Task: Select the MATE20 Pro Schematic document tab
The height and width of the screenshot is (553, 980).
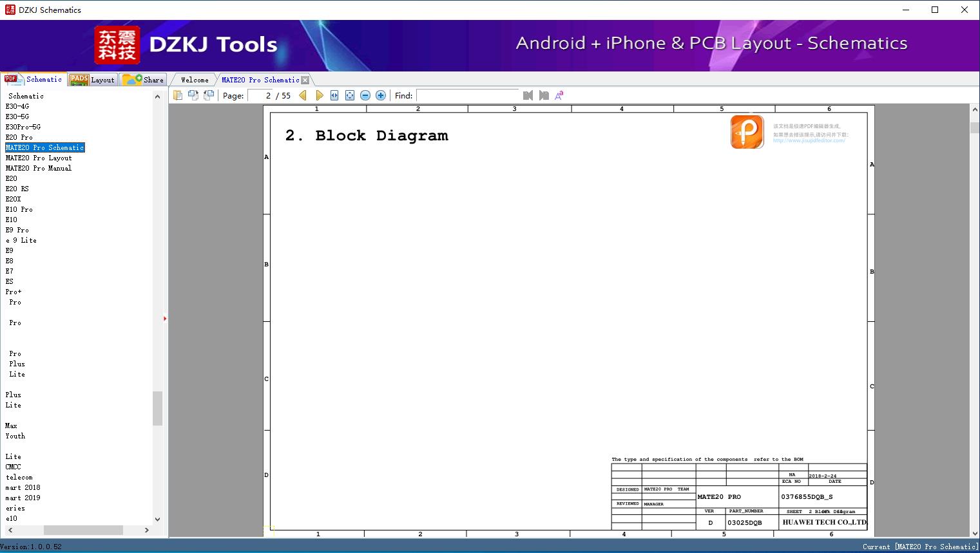Action: pyautogui.click(x=260, y=80)
